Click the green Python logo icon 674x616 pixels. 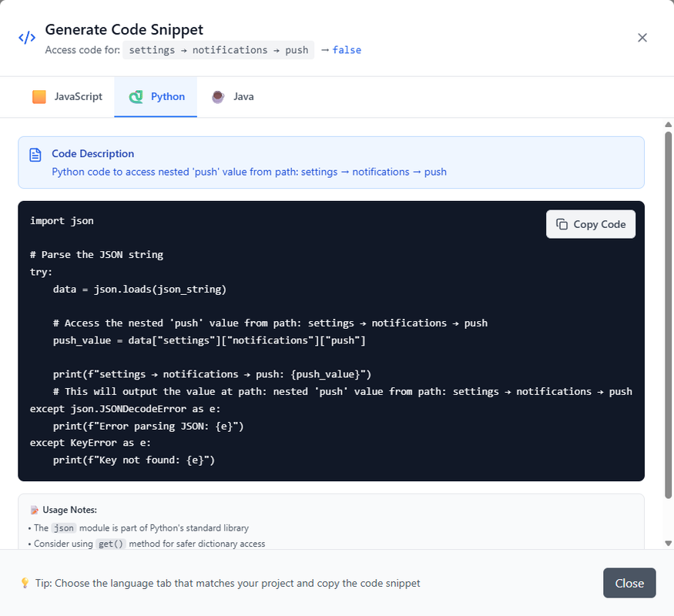tap(136, 97)
